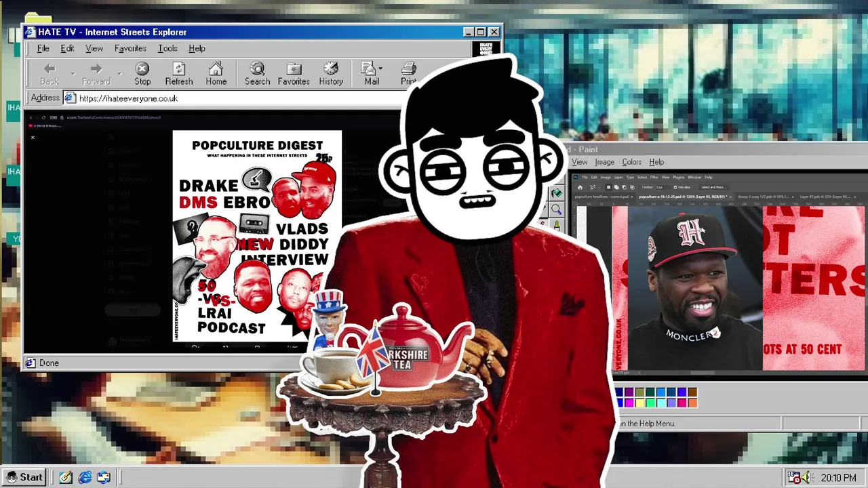Select the Fill With Color tool in Paint
The height and width of the screenshot is (488, 868).
[557, 192]
